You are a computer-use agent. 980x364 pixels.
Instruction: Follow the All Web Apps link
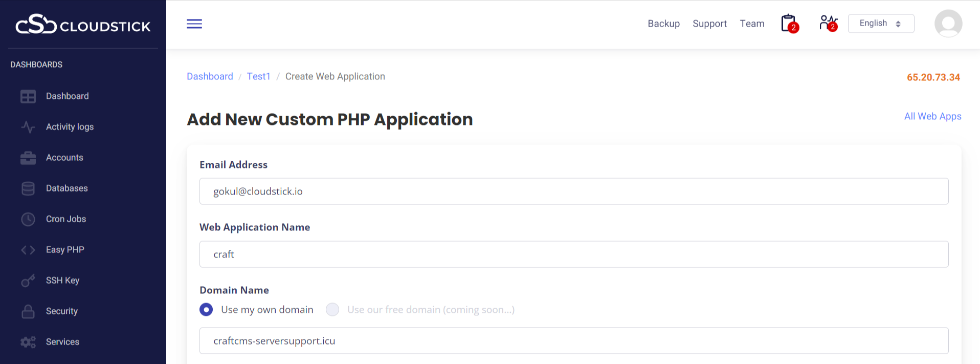point(932,116)
